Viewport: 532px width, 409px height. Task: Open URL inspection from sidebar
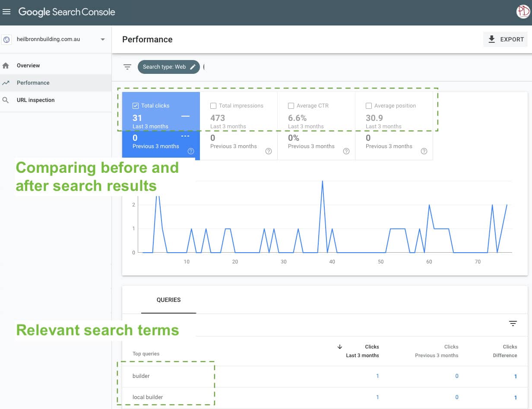tap(56, 100)
